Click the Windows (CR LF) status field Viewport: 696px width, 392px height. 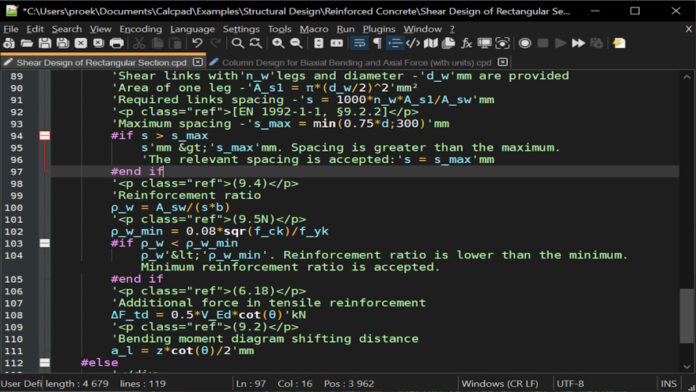pyautogui.click(x=500, y=384)
